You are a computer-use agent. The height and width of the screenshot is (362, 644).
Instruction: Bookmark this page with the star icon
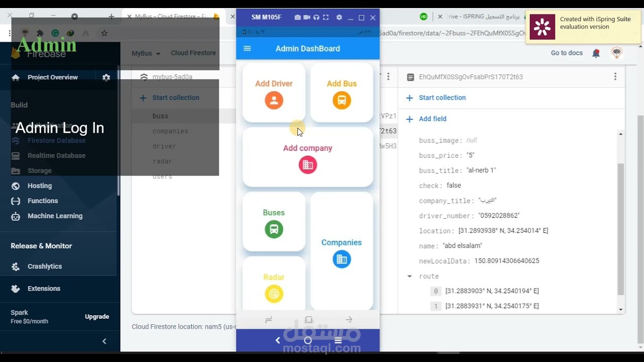pos(104,33)
